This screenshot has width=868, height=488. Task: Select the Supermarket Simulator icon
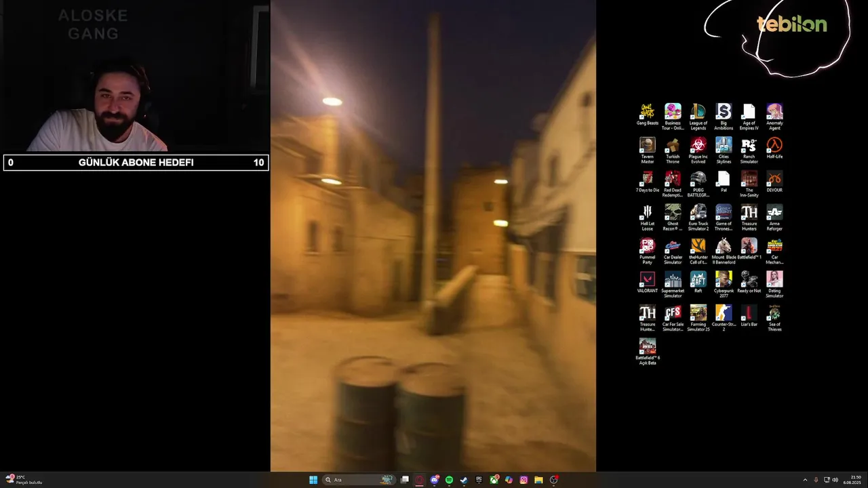pos(673,285)
